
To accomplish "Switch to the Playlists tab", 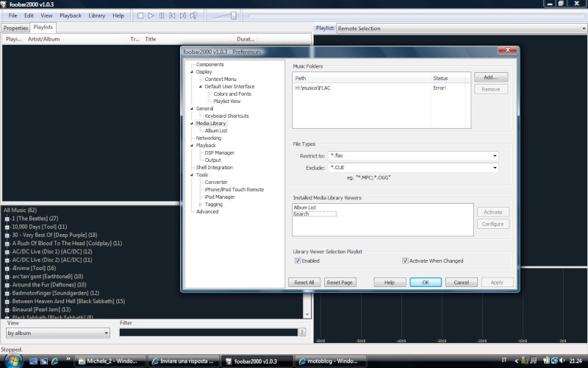I will 43,27.
